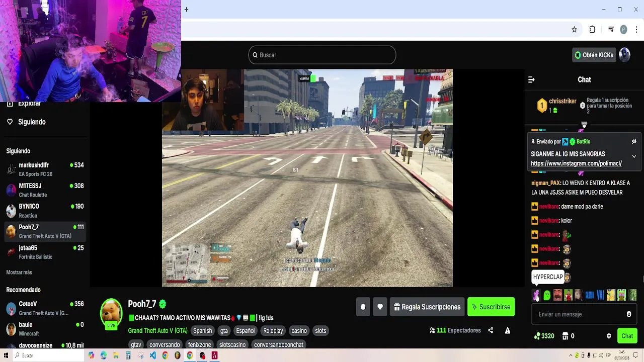
Task: Select the conversandoconchat tag
Action: point(279,344)
